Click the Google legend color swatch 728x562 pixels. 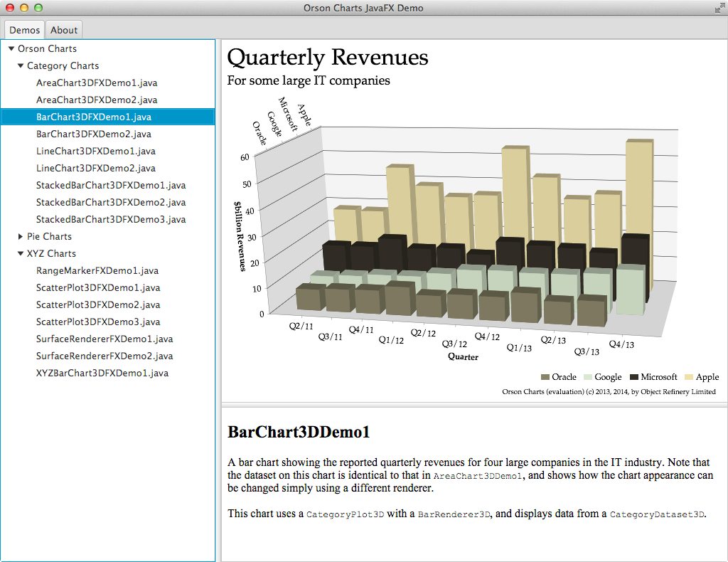(x=587, y=377)
